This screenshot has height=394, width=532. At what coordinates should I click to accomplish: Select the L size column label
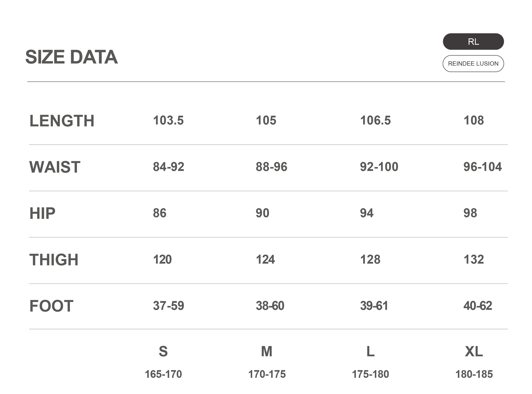pyautogui.click(x=370, y=351)
